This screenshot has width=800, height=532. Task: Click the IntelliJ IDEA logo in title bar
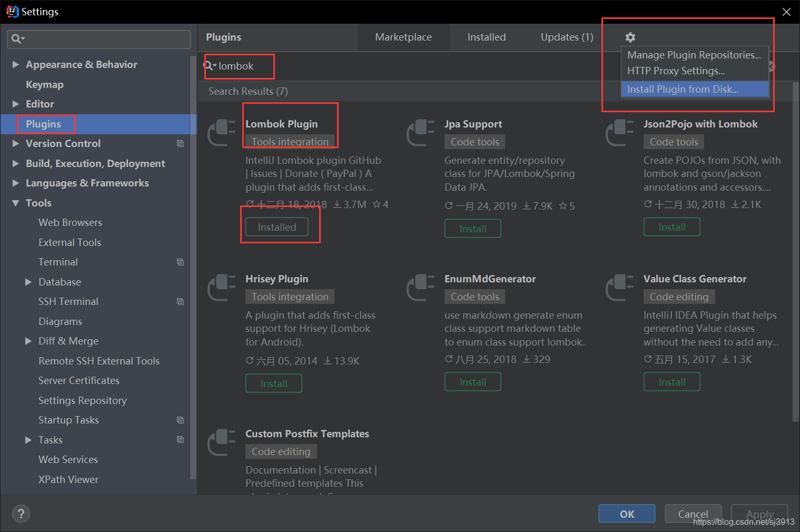tap(12, 12)
